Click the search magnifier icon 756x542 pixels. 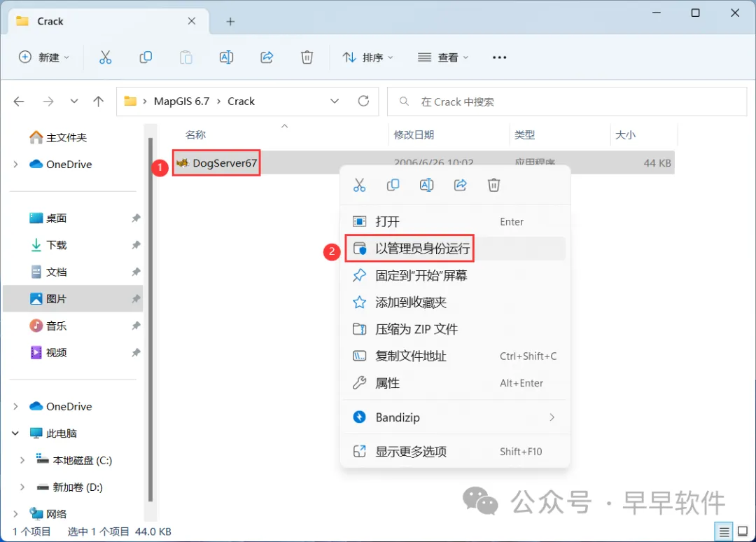point(404,102)
